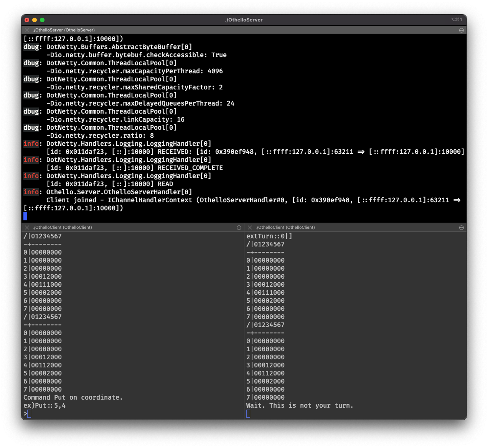
Task: Focus cursor below 'Wait. This is not your turn.'
Action: [x=248, y=413]
